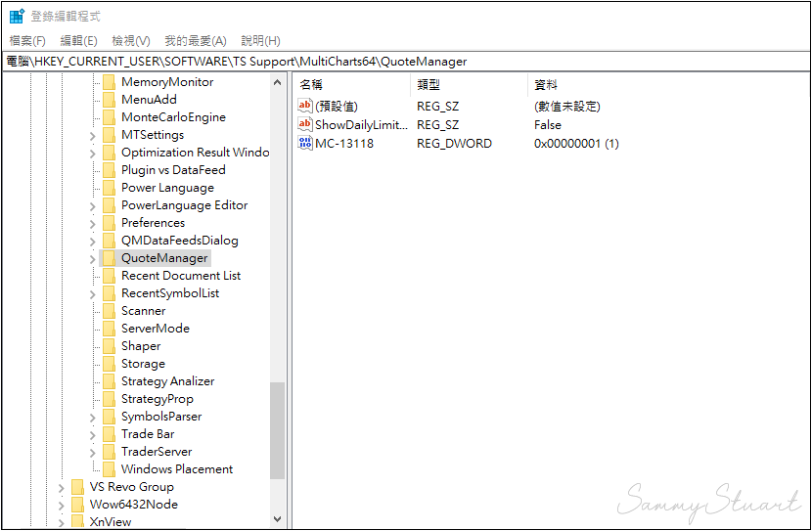Open the 編輯(E) menu

pyautogui.click(x=78, y=41)
